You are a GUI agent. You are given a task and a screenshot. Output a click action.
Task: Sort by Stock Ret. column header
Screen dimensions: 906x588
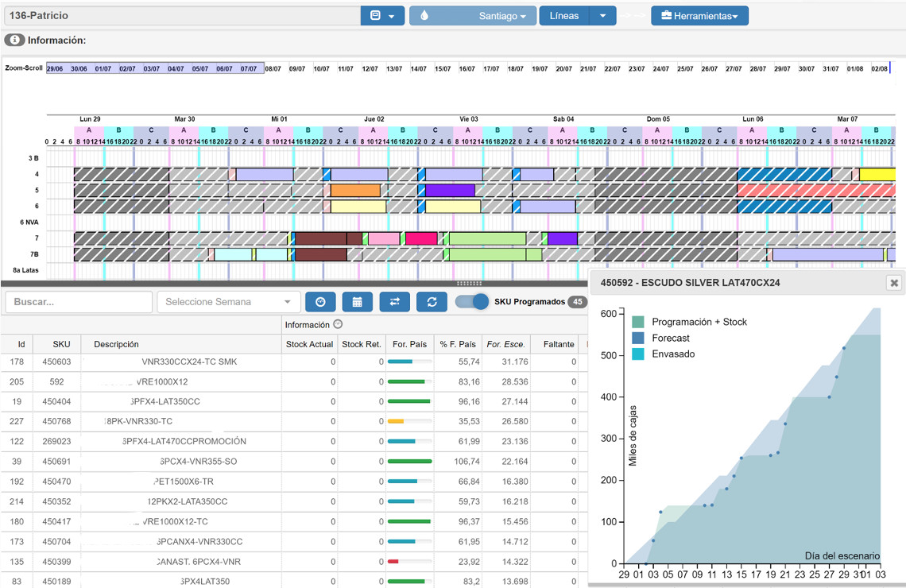click(x=361, y=344)
